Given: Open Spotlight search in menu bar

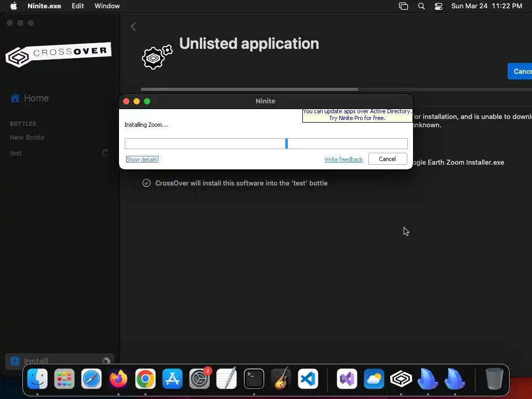Looking at the screenshot, I should tap(421, 6).
